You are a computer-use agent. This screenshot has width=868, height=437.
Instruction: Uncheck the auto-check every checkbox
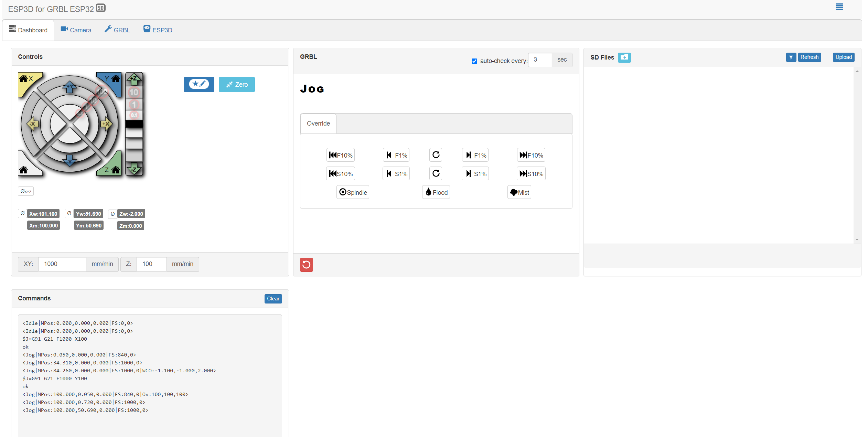click(474, 61)
